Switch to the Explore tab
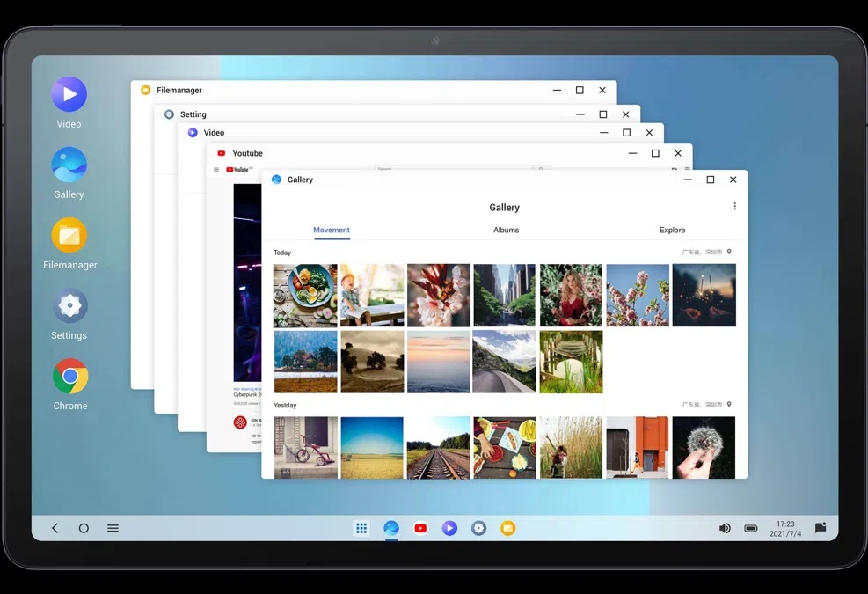This screenshot has width=868, height=594. pyautogui.click(x=672, y=230)
